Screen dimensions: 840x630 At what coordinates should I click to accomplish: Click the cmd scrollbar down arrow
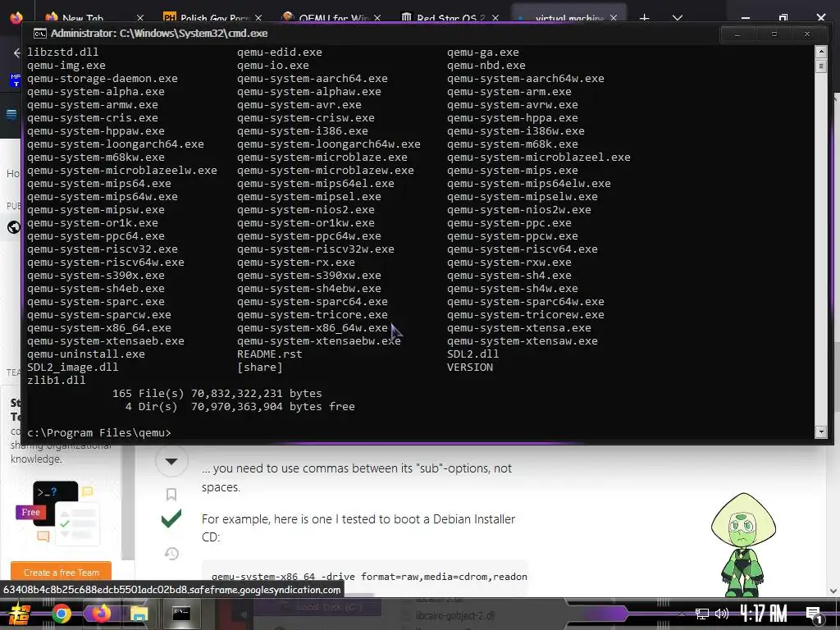pyautogui.click(x=820, y=431)
